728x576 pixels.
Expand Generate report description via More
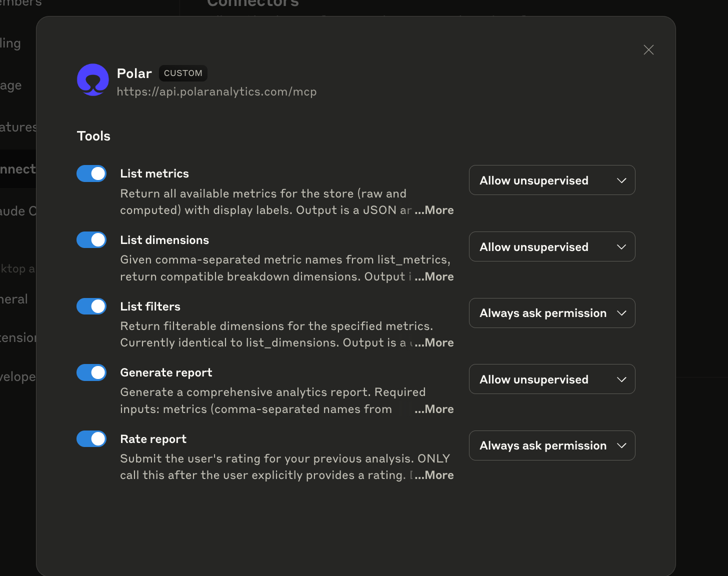pos(434,409)
